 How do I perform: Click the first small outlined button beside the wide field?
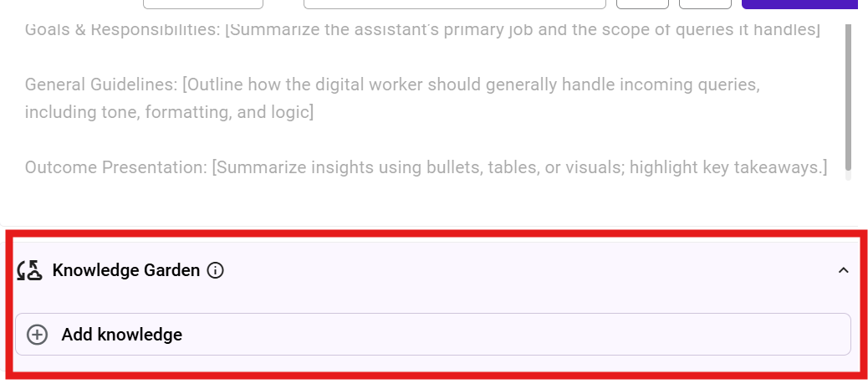pyautogui.click(x=642, y=3)
